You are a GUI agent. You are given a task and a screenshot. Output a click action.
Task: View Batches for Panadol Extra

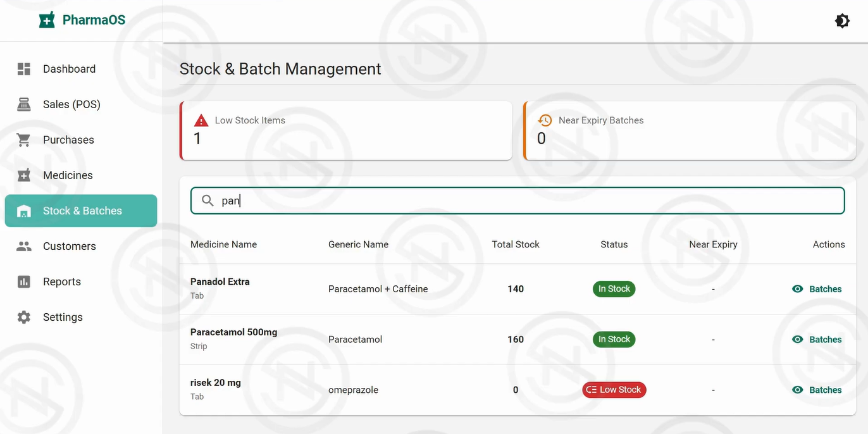click(x=817, y=288)
